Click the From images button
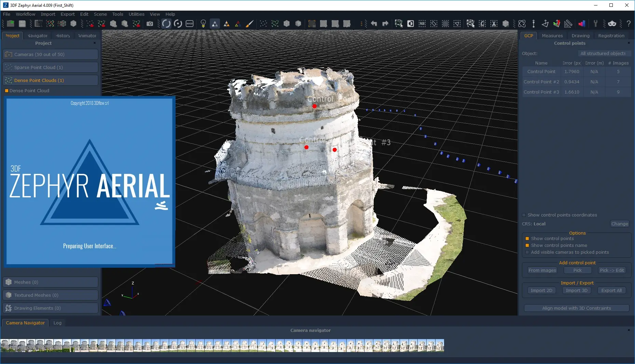Image resolution: width=635 pixels, height=364 pixels. coord(542,270)
